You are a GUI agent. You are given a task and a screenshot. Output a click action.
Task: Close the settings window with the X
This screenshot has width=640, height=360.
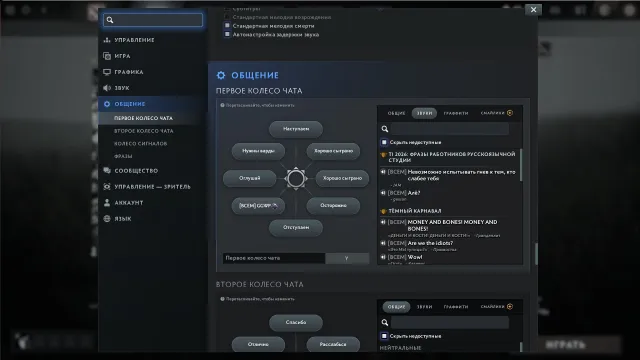point(533,10)
